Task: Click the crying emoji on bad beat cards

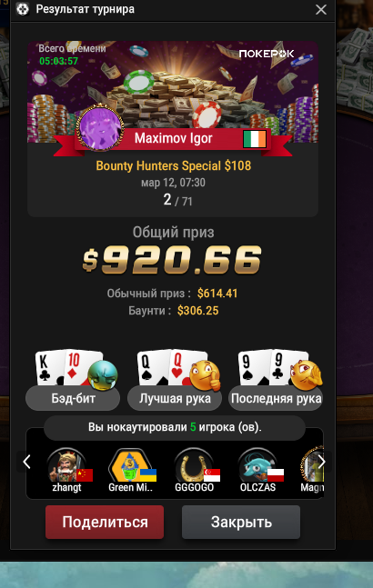Action: (103, 375)
